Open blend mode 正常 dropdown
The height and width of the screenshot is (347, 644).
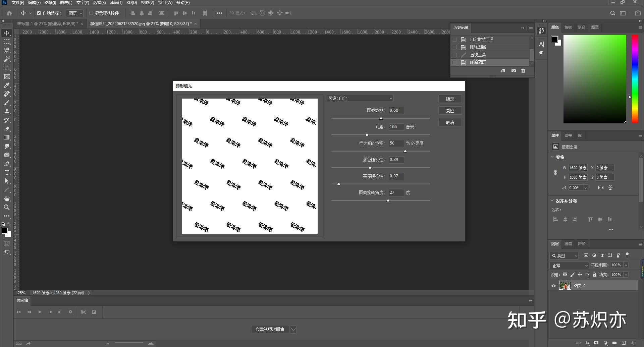click(569, 265)
